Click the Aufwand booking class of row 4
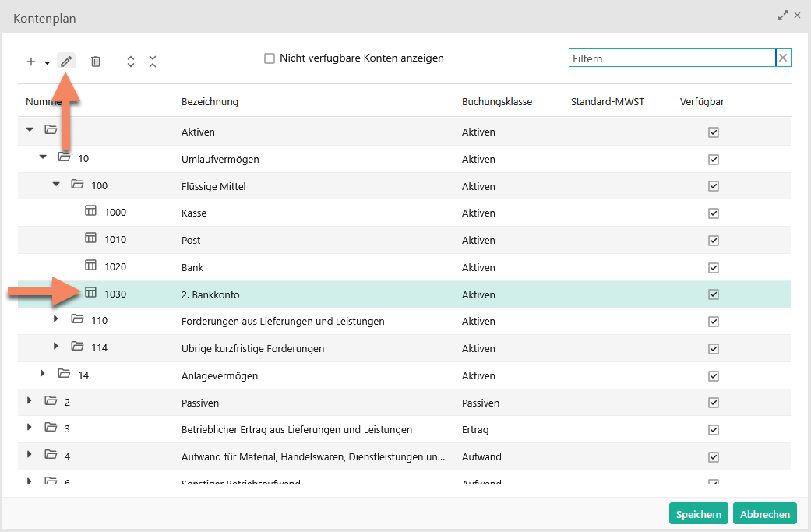 tap(481, 456)
